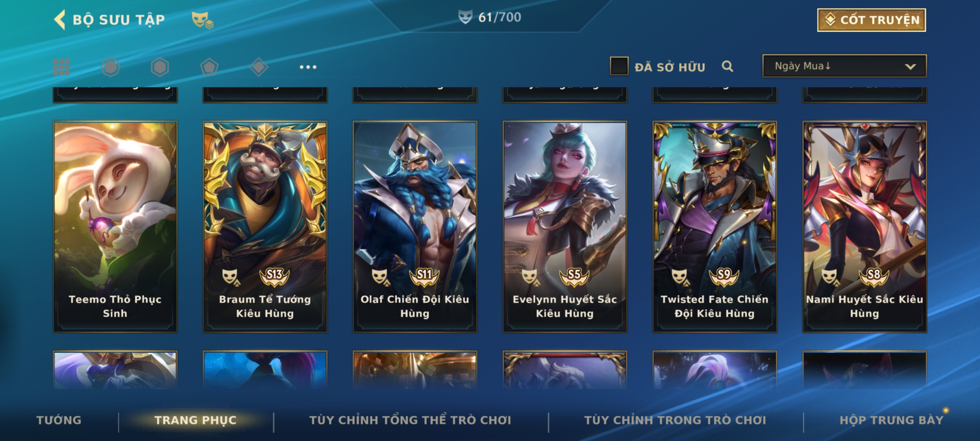The width and height of the screenshot is (980, 441).
Task: Filter by the diamond rarity gem icon
Action: pos(258,67)
